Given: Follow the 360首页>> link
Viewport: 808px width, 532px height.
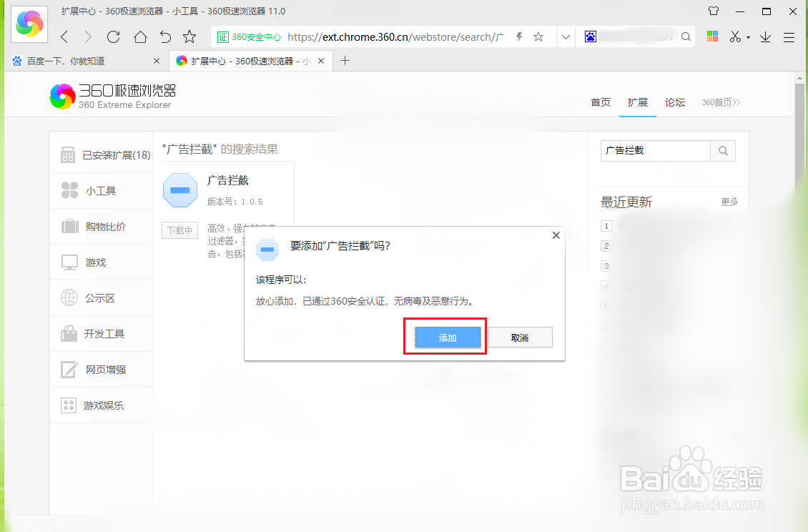Looking at the screenshot, I should pos(721,102).
